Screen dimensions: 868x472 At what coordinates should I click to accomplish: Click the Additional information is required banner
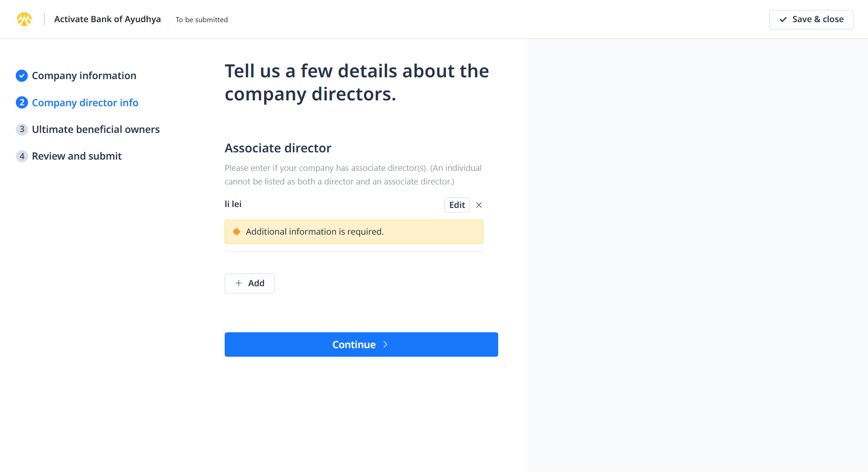[354, 232]
